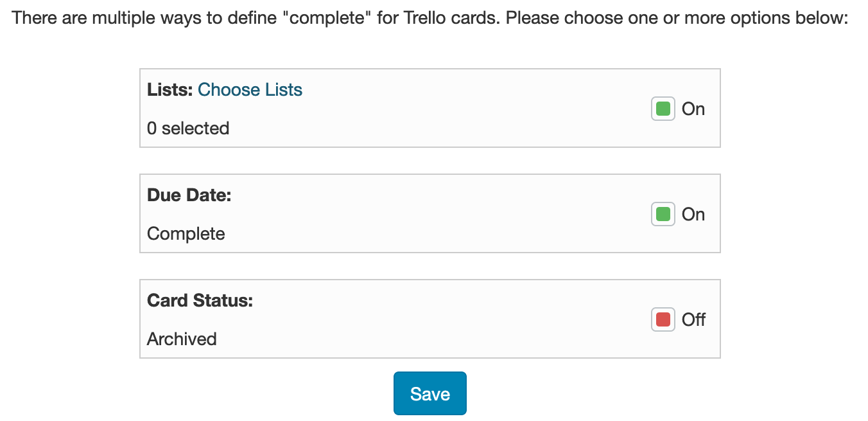This screenshot has width=868, height=421.
Task: Switch Due Date completion tracking off
Action: pos(663,214)
